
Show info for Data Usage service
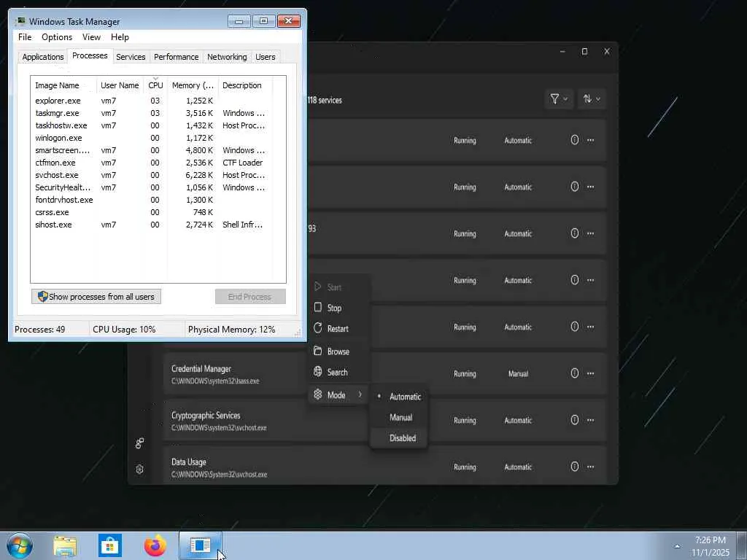[x=575, y=467]
